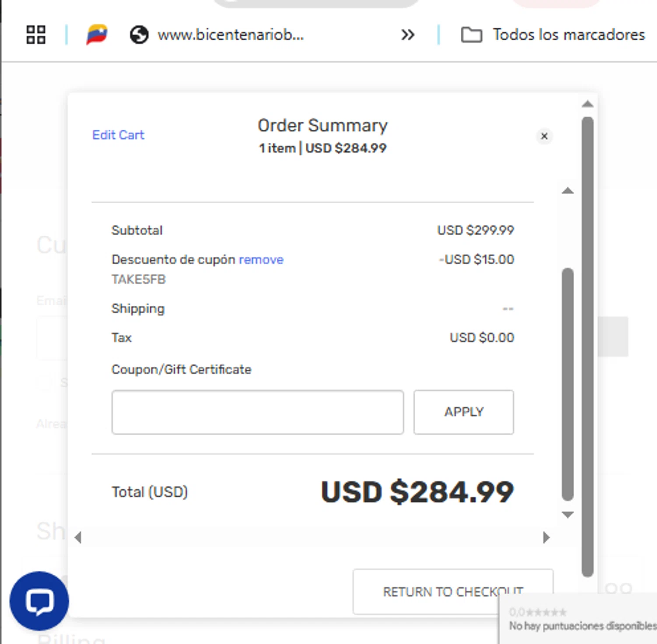Screen dimensions: 657x644
Task: Select the USD $284.99 total amount text
Action: click(x=417, y=492)
